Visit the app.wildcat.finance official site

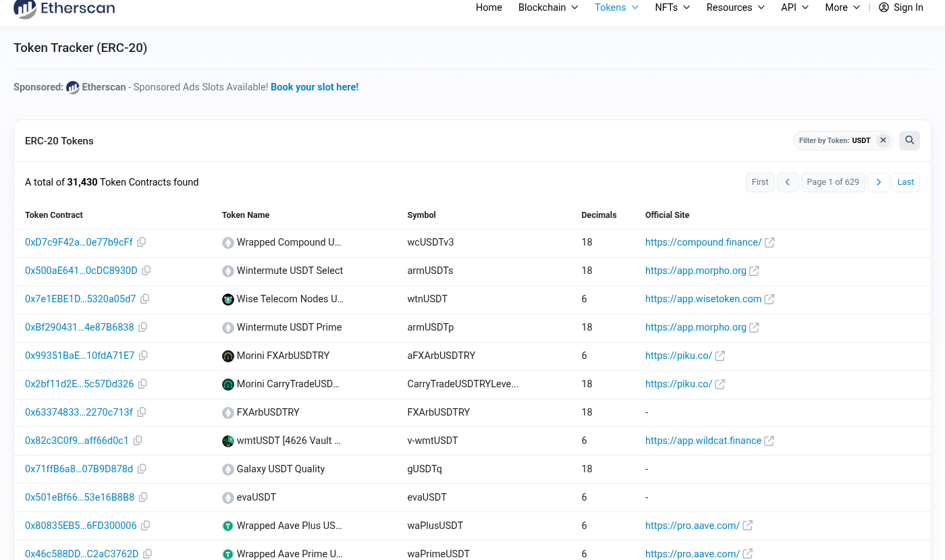click(703, 441)
